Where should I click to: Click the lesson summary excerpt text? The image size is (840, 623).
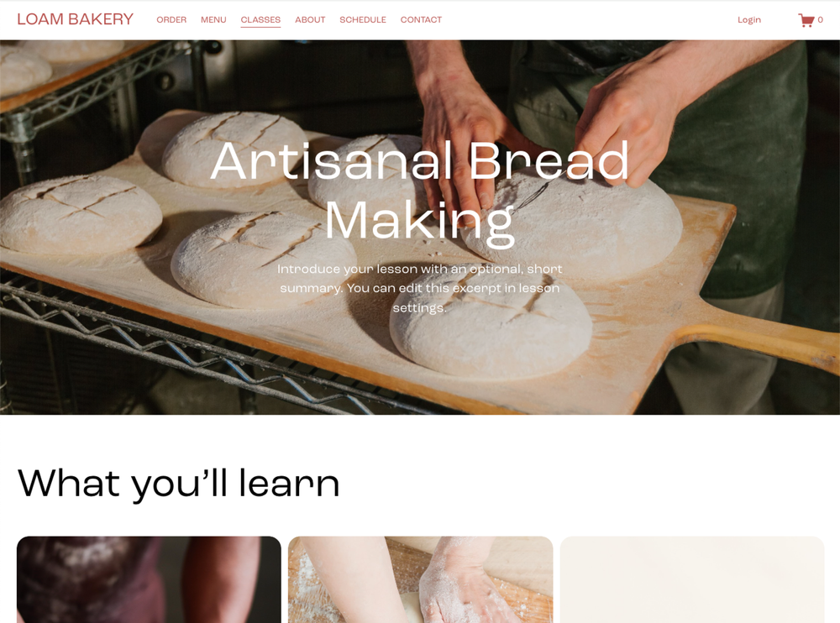[420, 288]
